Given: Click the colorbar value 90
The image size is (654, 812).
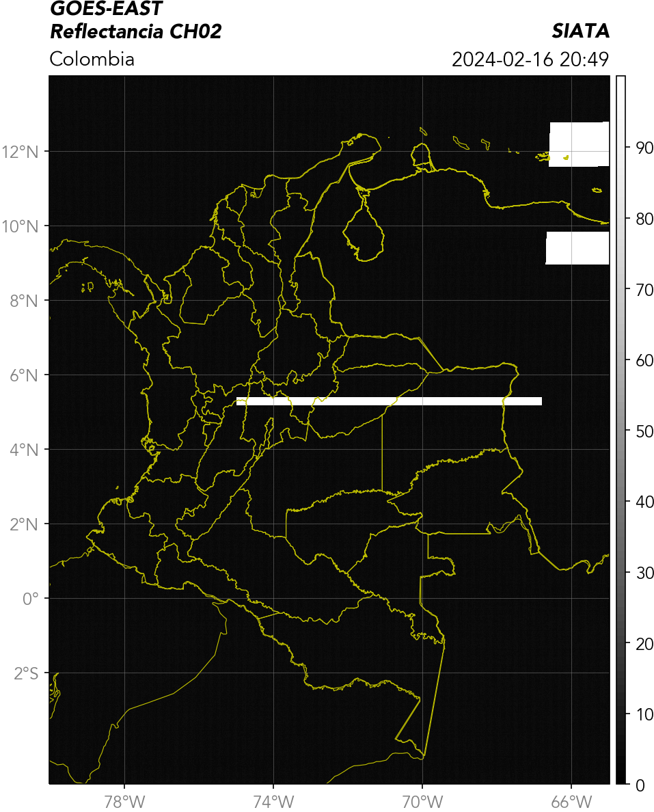Looking at the screenshot, I should click(x=644, y=148).
